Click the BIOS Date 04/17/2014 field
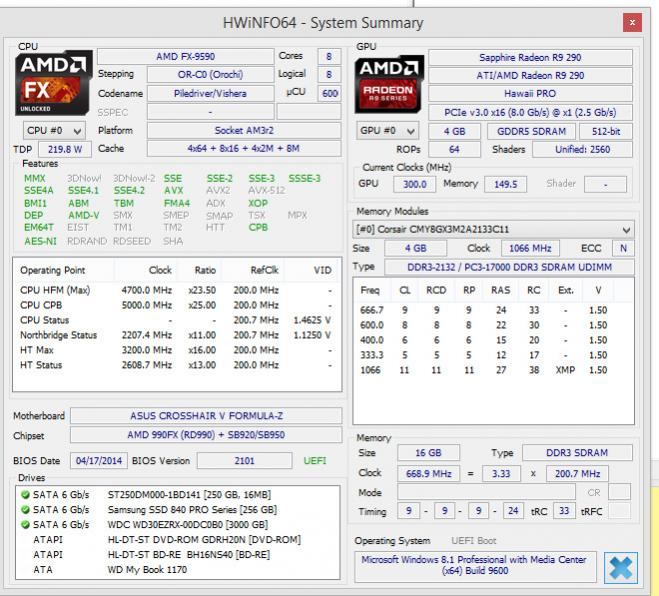 (x=99, y=461)
